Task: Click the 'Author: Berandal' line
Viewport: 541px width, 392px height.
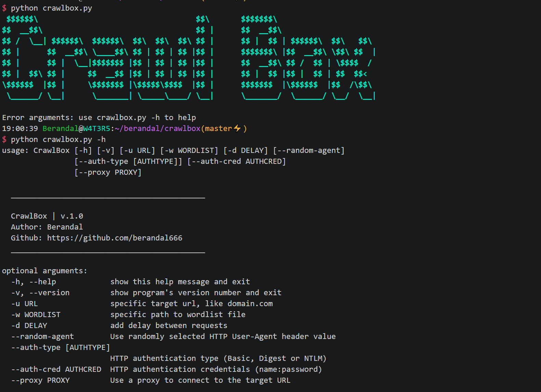Action: (x=47, y=227)
